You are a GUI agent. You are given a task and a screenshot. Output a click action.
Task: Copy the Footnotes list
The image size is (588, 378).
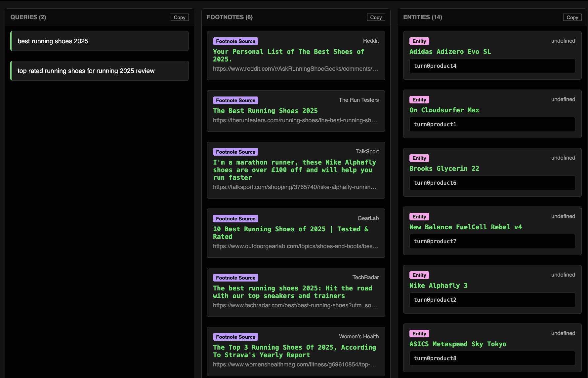coord(376,18)
